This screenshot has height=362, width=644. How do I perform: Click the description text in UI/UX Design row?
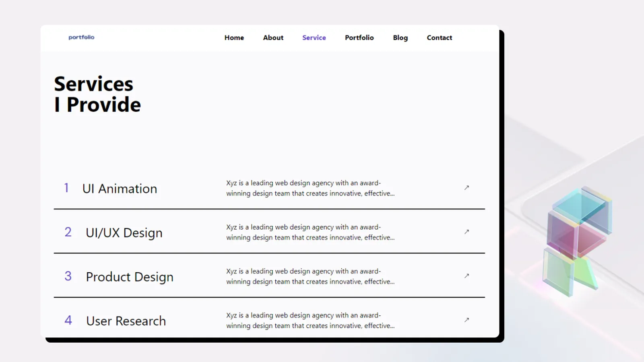pyautogui.click(x=310, y=232)
